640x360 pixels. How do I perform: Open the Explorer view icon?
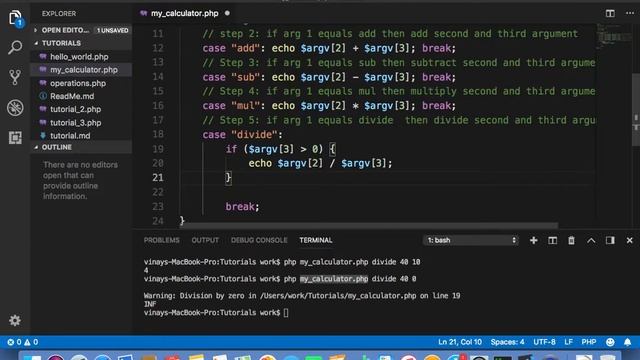point(15,18)
